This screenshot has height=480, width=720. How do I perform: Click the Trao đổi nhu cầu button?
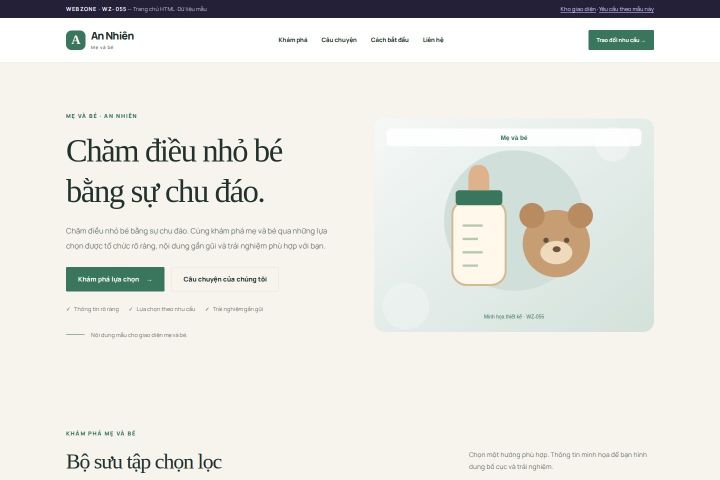(621, 40)
